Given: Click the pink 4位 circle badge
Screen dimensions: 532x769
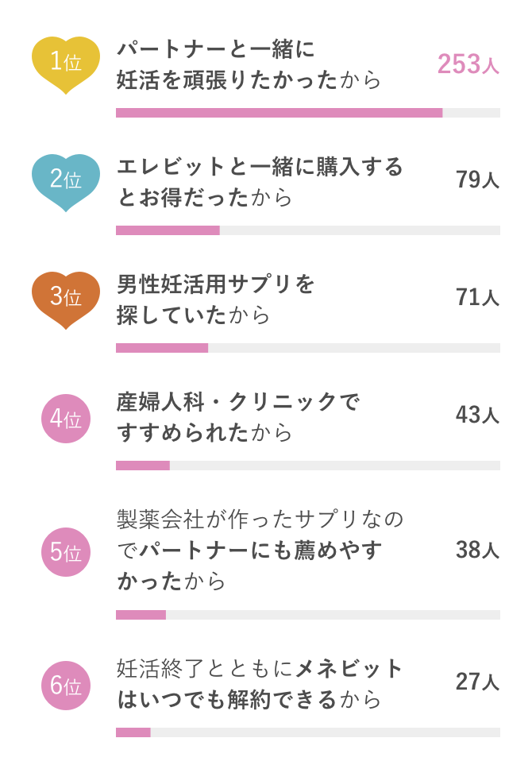Looking at the screenshot, I should [66, 419].
